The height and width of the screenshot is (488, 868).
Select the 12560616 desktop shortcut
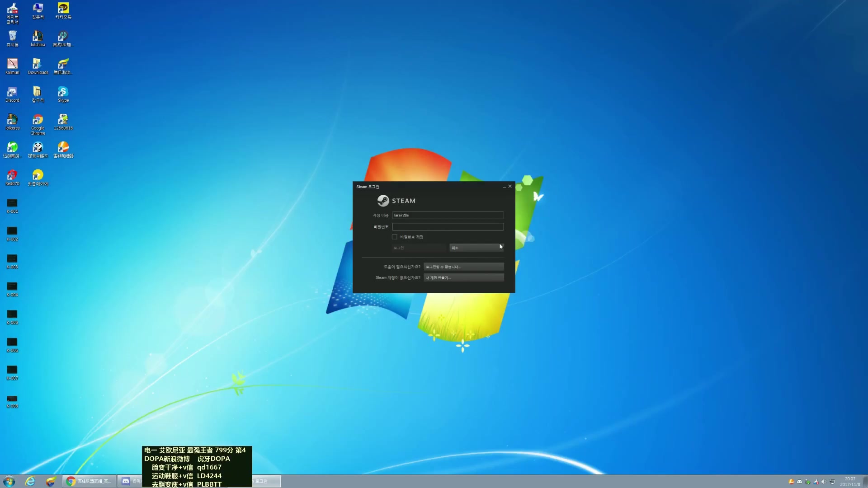(x=63, y=122)
